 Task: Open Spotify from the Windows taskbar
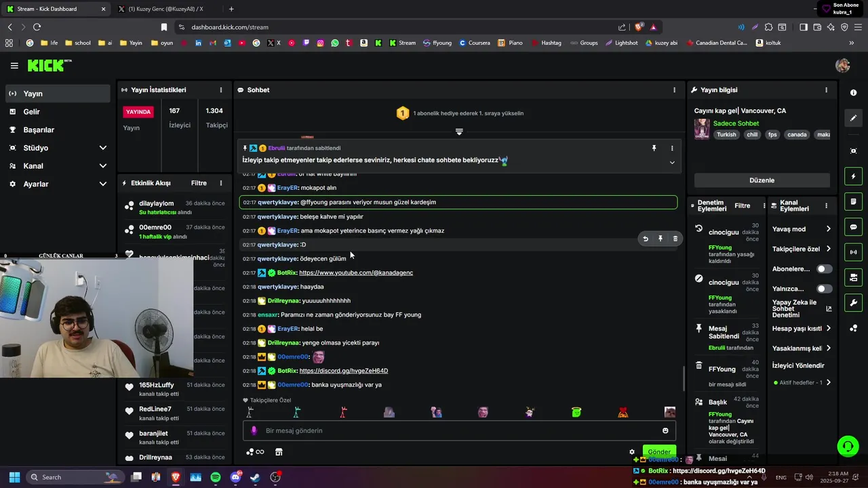point(216,477)
